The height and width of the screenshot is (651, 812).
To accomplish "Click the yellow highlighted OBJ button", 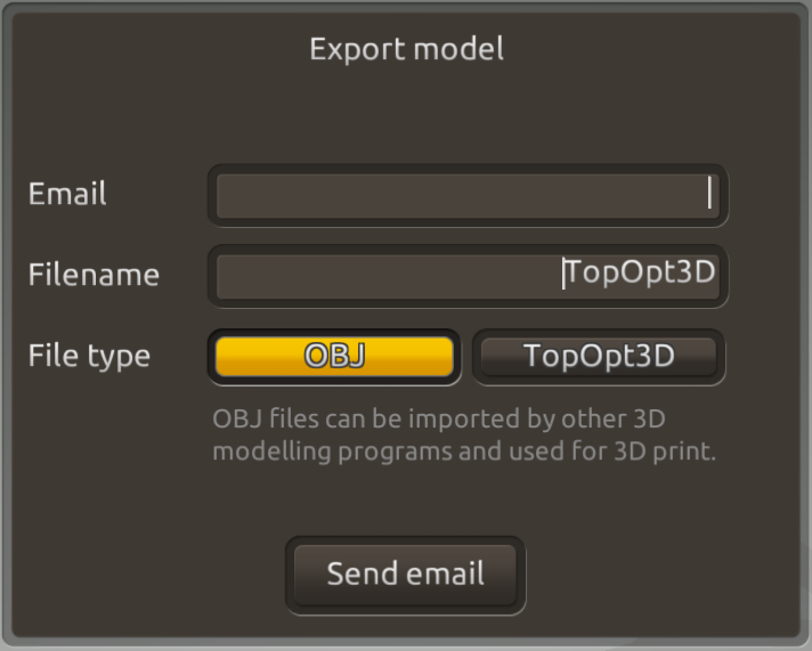I will pos(334,356).
